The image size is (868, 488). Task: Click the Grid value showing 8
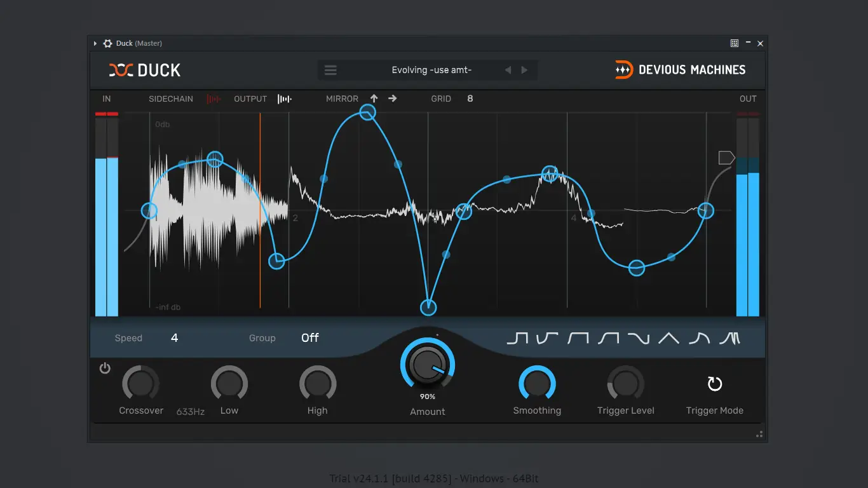coord(470,98)
